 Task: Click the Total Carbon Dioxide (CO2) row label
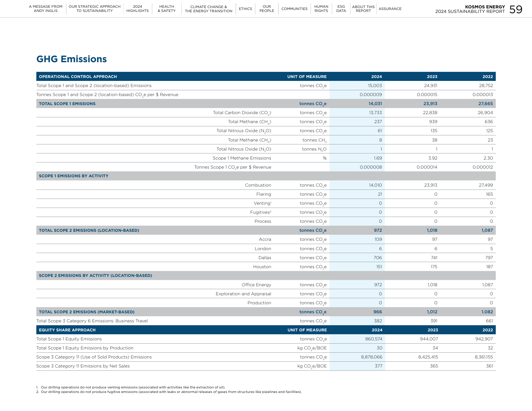(242, 113)
